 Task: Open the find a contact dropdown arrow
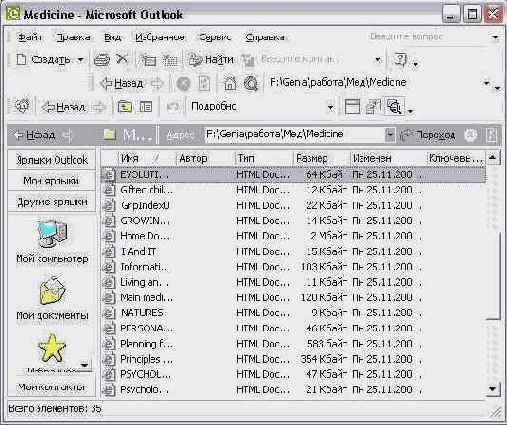[378, 60]
